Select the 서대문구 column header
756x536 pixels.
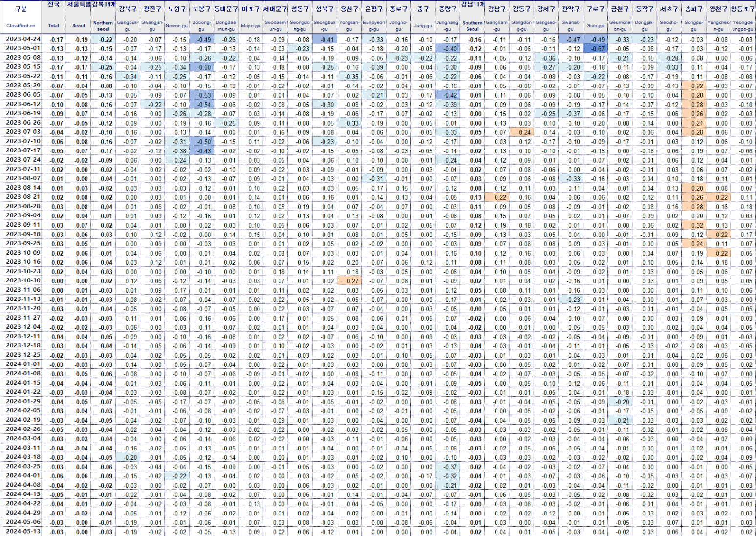tap(275, 9)
